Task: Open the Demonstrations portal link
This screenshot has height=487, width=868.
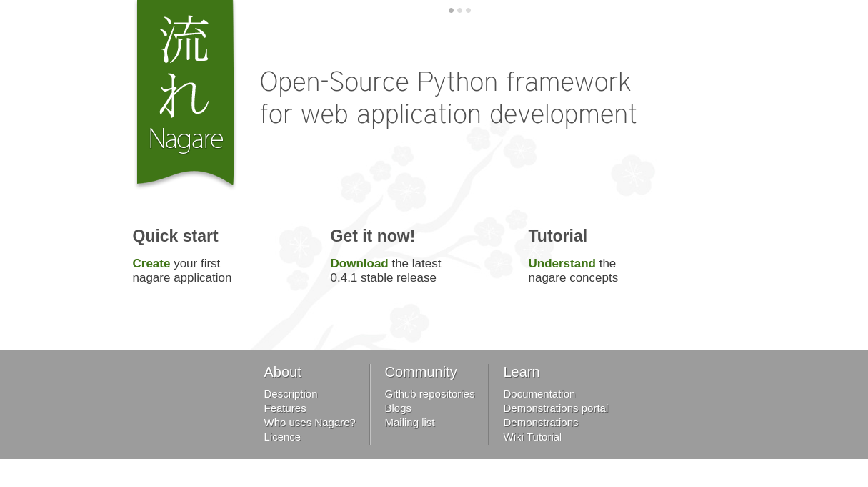Action: [556, 408]
